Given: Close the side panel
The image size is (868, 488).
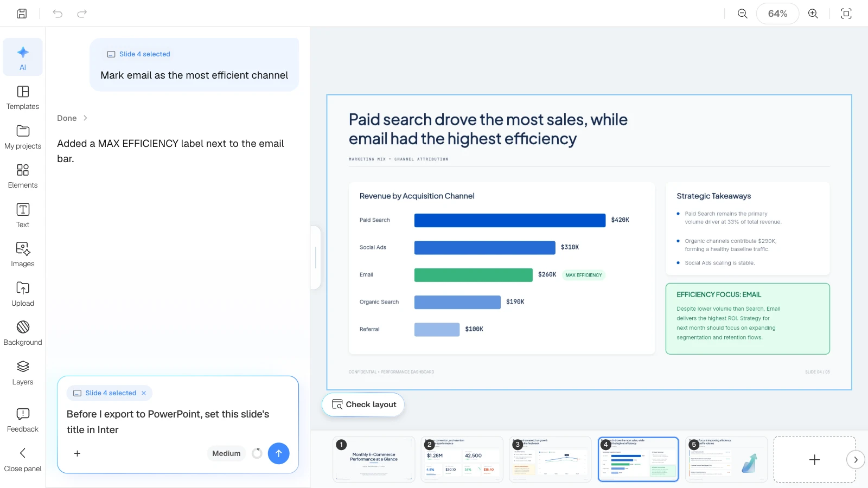Looking at the screenshot, I should pos(23,460).
